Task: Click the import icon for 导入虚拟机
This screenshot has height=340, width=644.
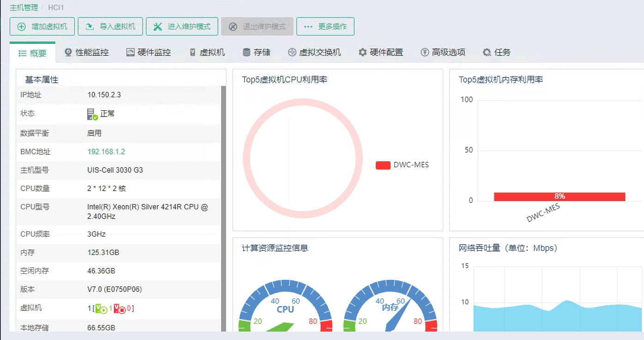Action: tap(90, 27)
